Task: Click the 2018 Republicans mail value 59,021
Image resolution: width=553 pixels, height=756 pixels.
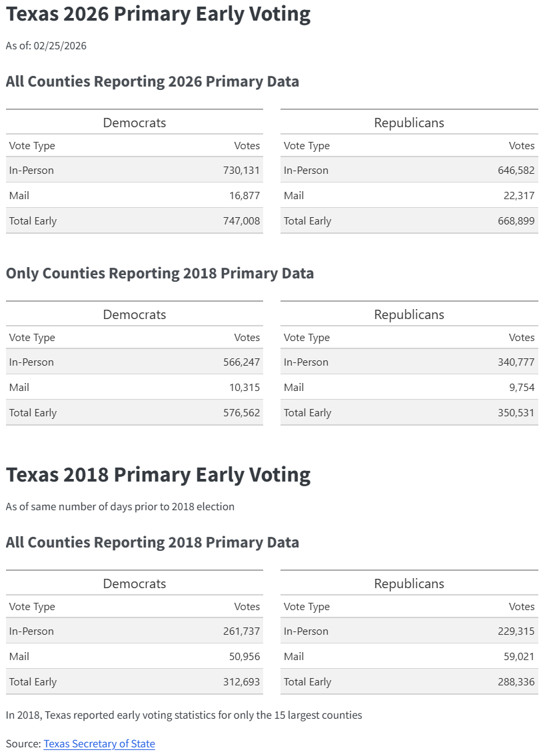Action: coord(518,656)
